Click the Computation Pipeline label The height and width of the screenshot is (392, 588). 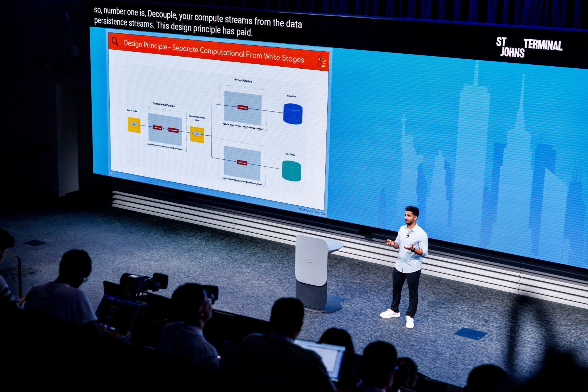click(164, 105)
